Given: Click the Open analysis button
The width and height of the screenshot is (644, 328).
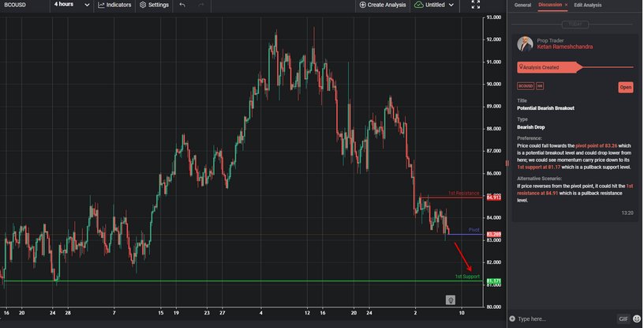Looking at the screenshot, I should [x=626, y=87].
